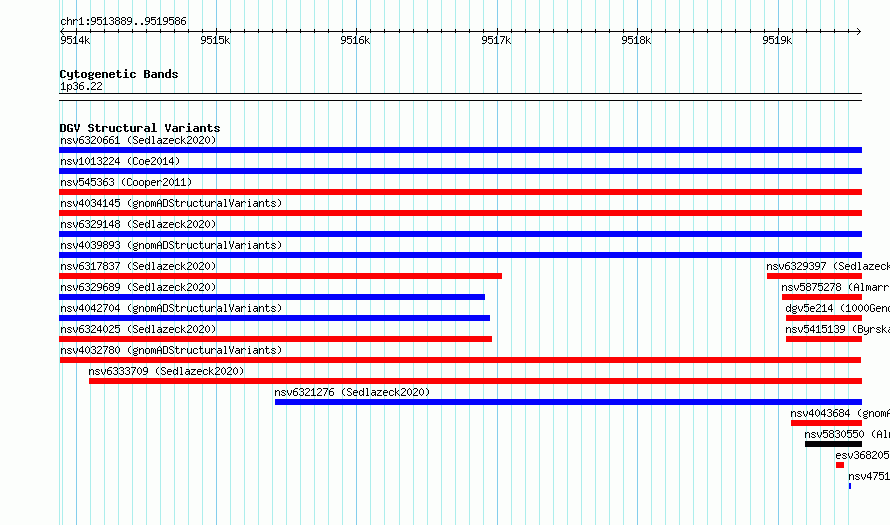
Task: Select the blue bar under nsv6329689
Action: tap(272, 297)
